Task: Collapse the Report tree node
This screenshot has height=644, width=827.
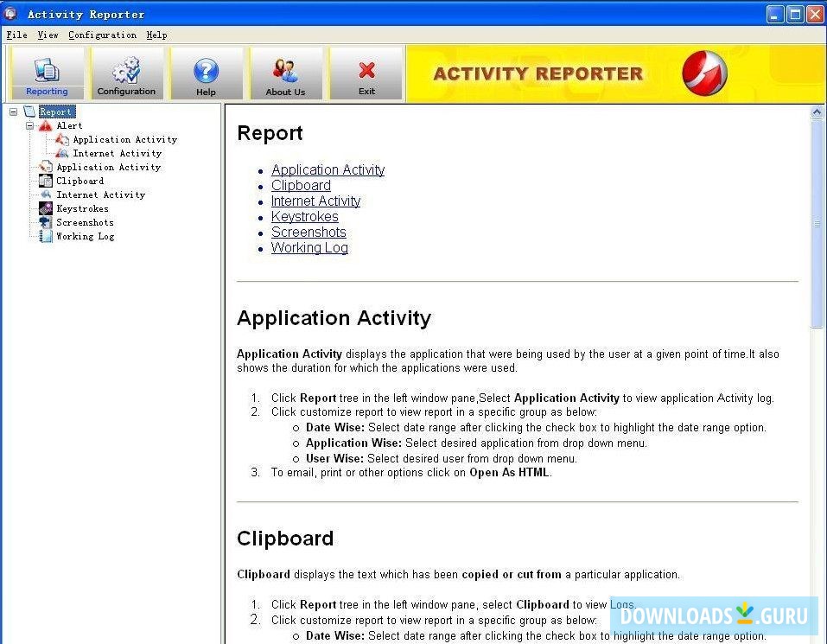Action: [x=13, y=112]
